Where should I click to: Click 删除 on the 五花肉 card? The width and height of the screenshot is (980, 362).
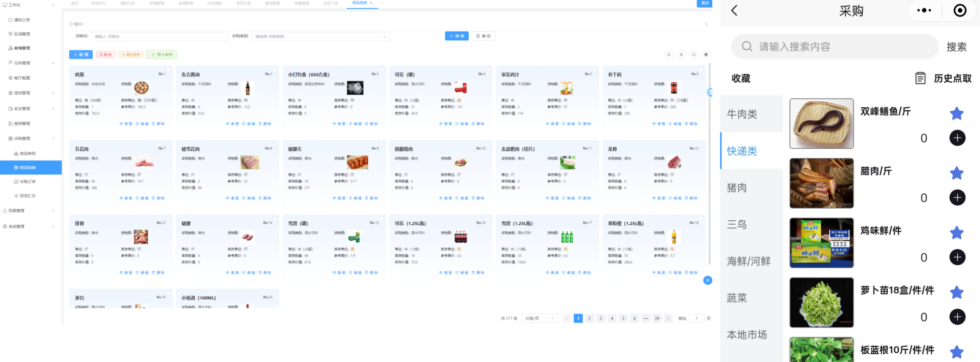click(x=159, y=198)
